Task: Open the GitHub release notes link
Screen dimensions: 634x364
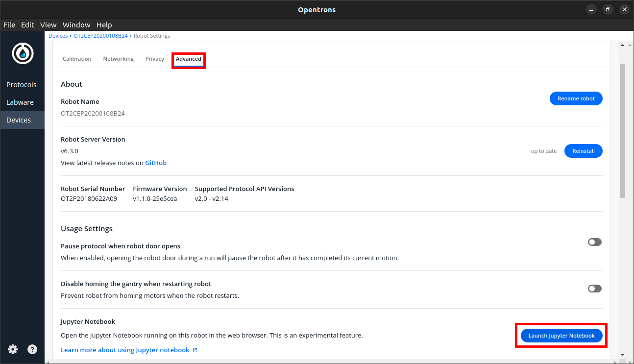Action: pos(155,163)
